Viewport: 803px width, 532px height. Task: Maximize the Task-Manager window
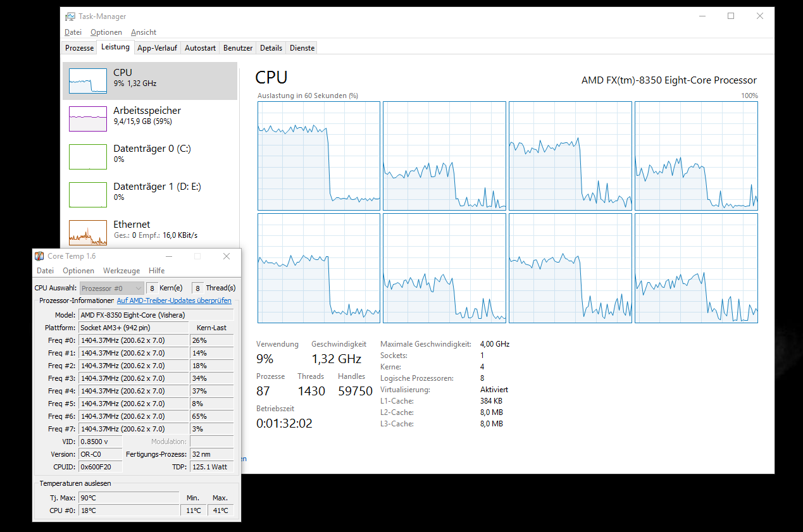coord(731,16)
